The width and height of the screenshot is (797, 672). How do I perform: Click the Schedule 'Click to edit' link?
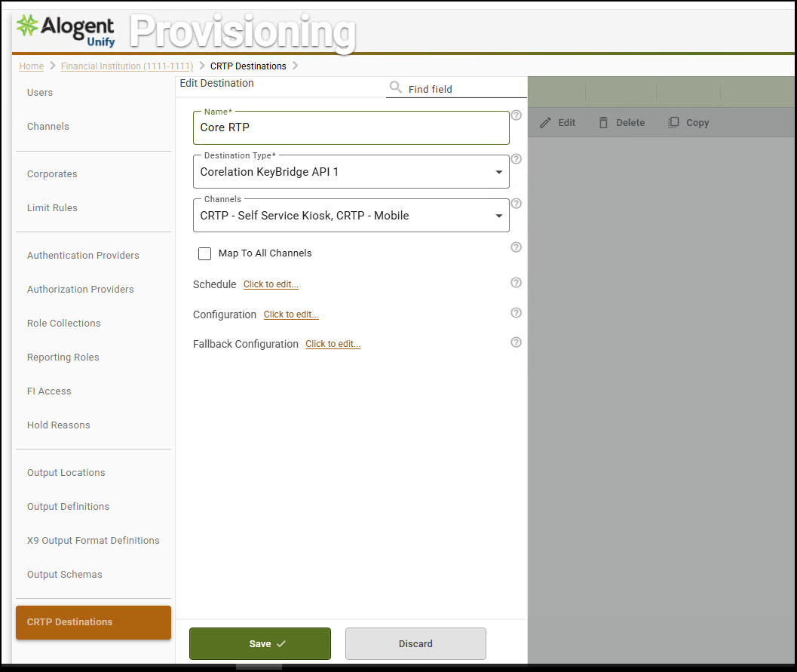(x=271, y=284)
